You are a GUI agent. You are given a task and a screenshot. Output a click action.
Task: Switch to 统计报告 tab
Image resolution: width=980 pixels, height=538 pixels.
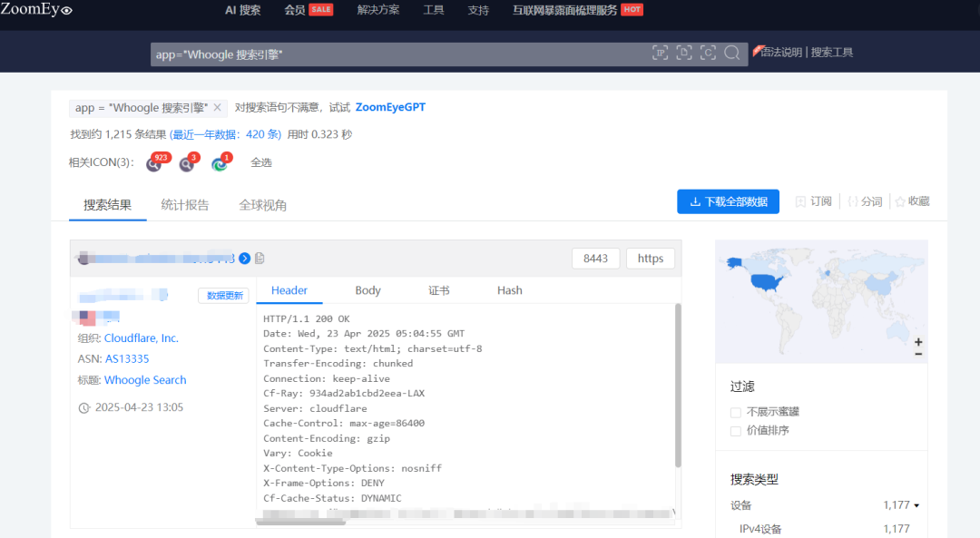(x=185, y=205)
